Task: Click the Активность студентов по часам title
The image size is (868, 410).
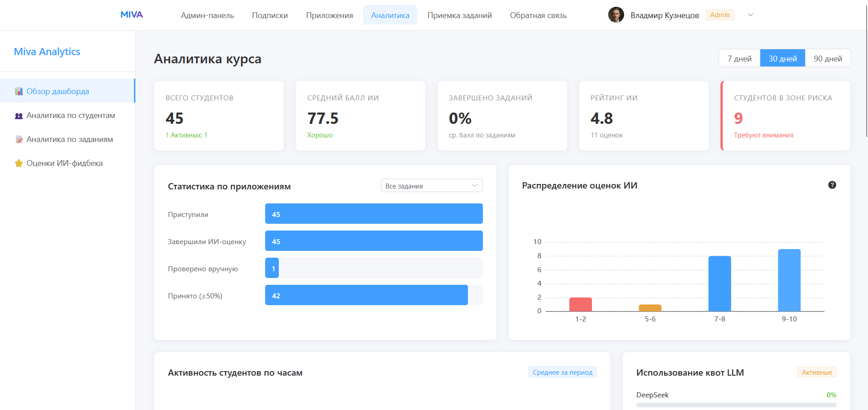Action: [235, 373]
